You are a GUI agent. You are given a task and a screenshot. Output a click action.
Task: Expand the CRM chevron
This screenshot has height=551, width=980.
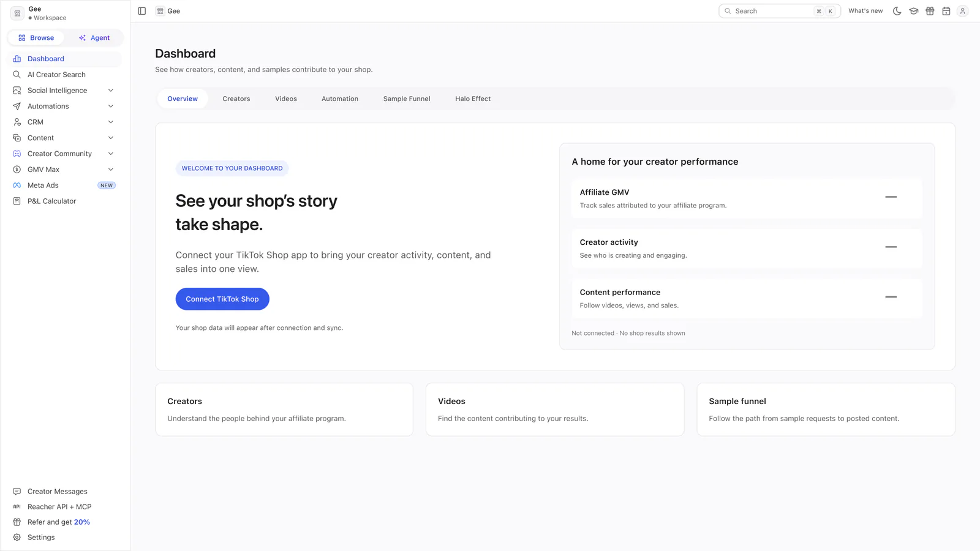111,122
